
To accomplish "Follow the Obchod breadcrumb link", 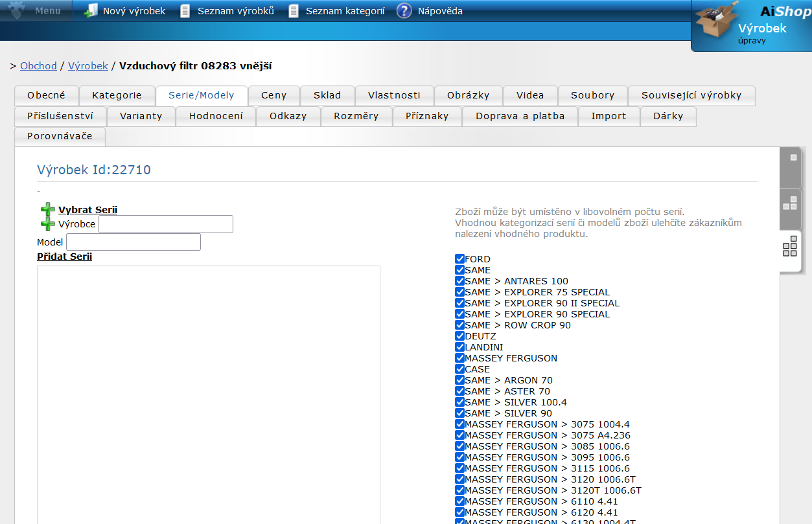I will pyautogui.click(x=39, y=66).
